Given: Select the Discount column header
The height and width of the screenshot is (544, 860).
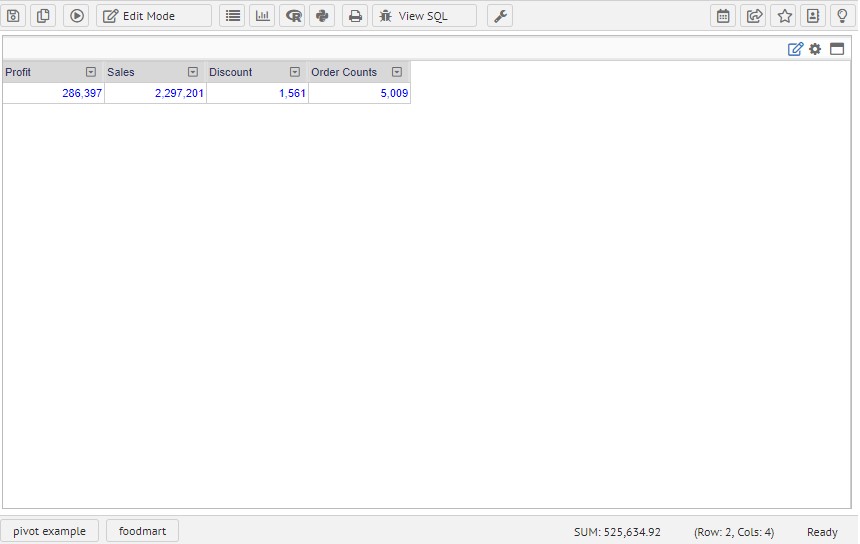Looking at the screenshot, I should point(257,72).
